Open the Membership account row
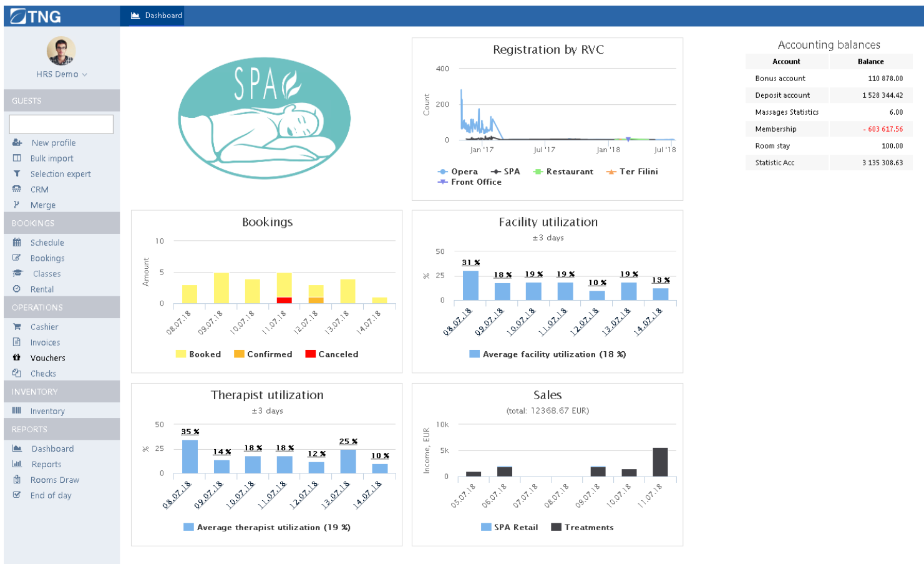The width and height of the screenshot is (924, 572). tap(829, 129)
